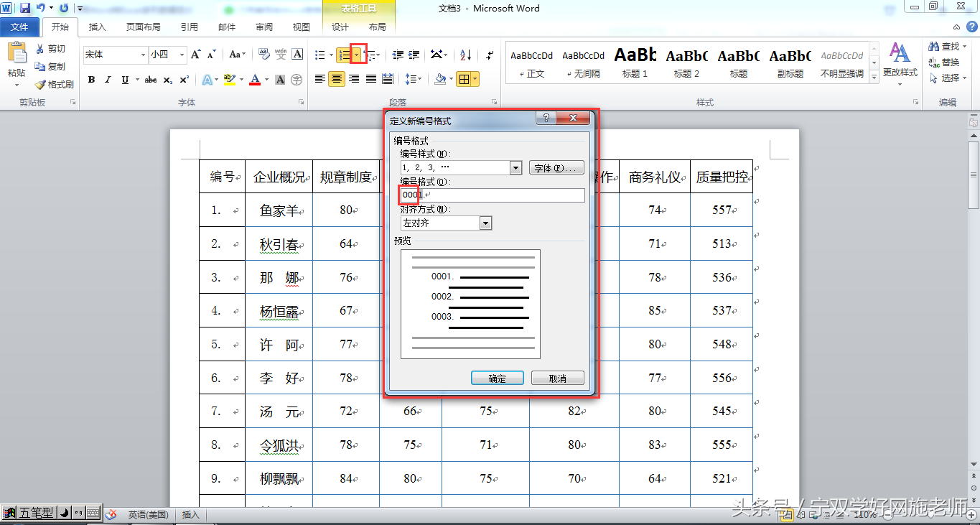
Task: Open the Change Styles (更改样式) menu
Action: click(x=900, y=64)
